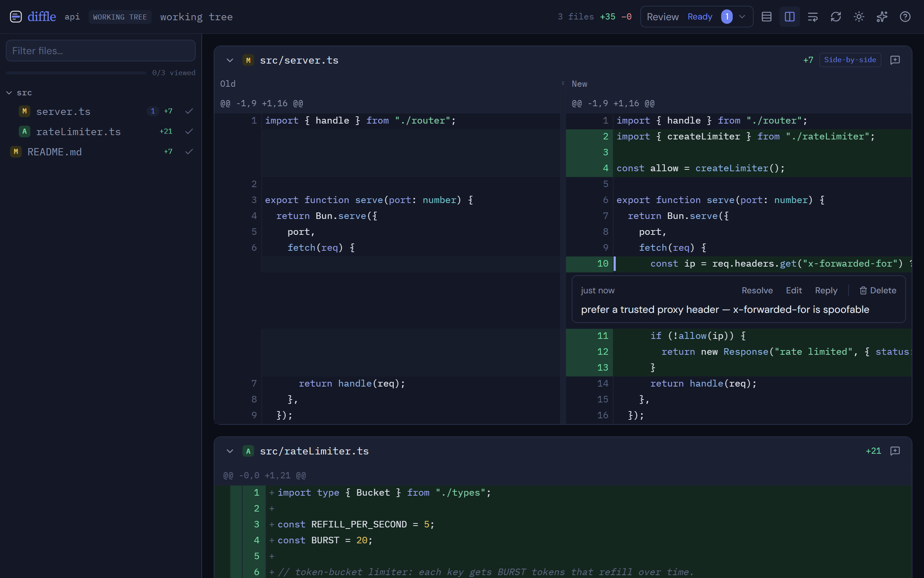Select split side-by-side view icon

(x=790, y=17)
